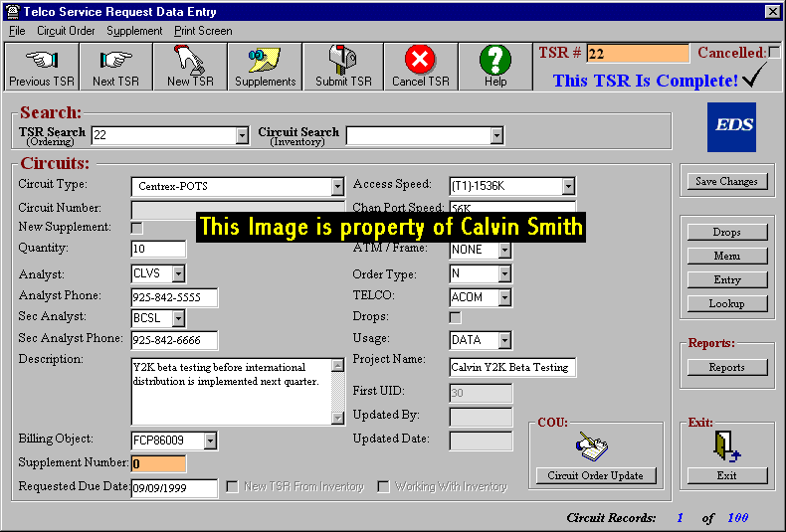Click the Save Changes button
Image resolution: width=786 pixels, height=532 pixels.
[x=726, y=181]
